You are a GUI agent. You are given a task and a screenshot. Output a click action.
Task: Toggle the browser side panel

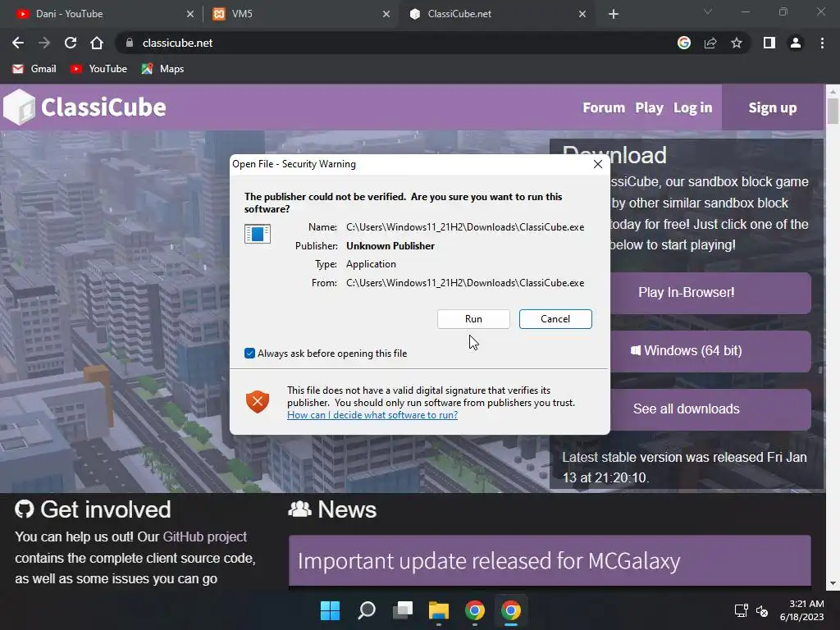[x=769, y=43]
